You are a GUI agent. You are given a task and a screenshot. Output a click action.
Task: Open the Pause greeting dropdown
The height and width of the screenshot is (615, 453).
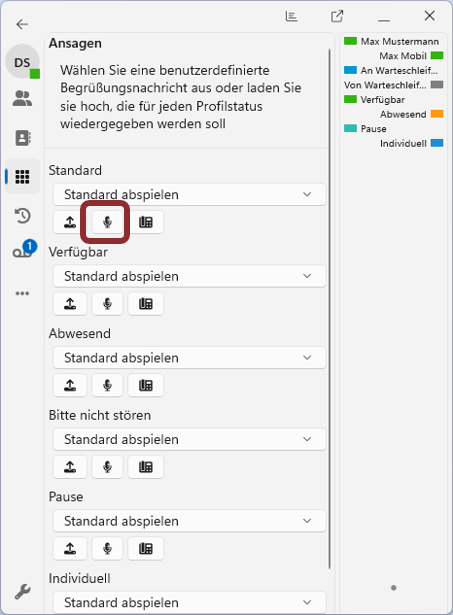(189, 520)
